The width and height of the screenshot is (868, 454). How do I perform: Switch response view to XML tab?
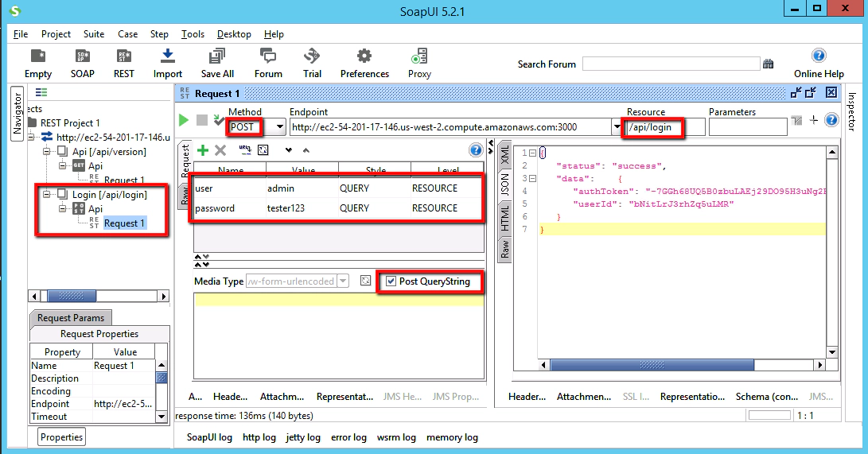coord(504,154)
